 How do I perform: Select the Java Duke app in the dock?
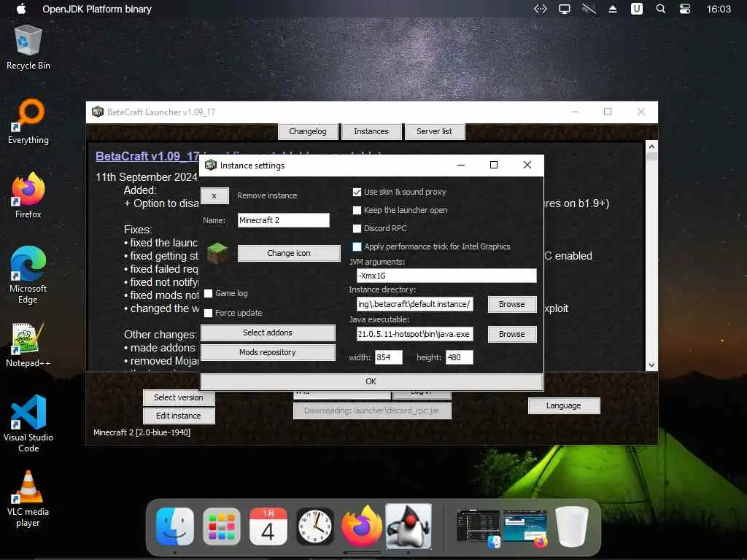click(409, 526)
